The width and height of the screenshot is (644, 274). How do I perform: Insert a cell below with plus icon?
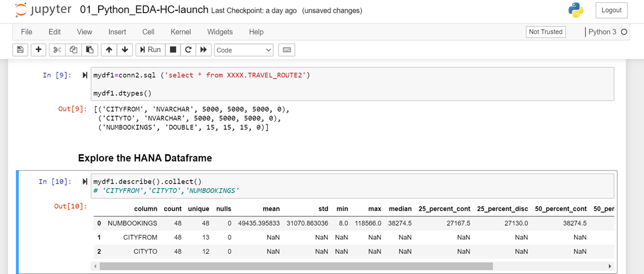tap(39, 50)
